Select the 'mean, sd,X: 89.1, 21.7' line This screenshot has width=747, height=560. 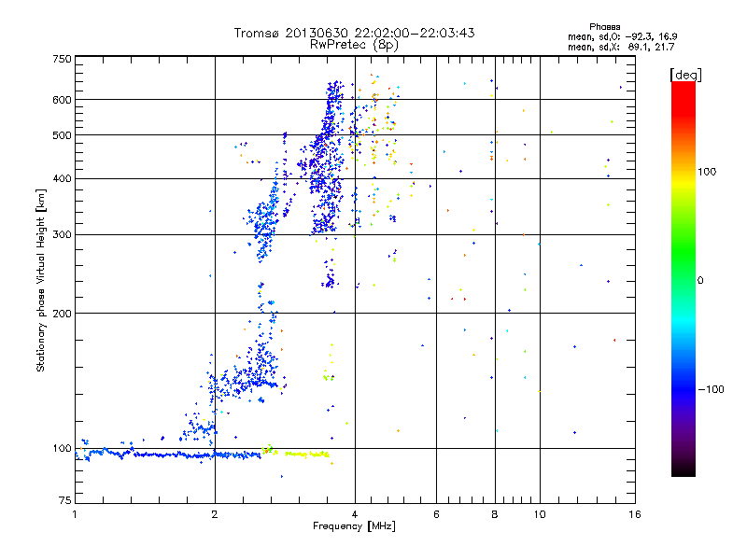[621, 47]
